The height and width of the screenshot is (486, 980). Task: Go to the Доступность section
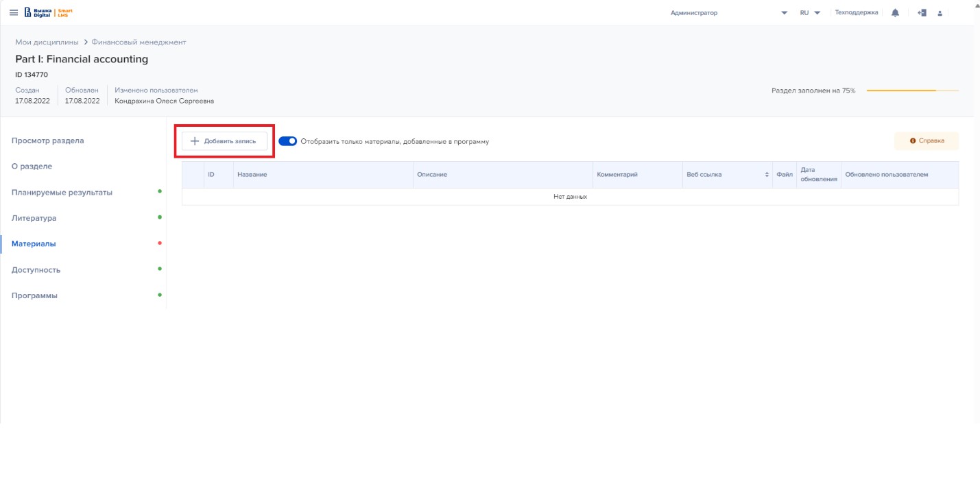pyautogui.click(x=36, y=270)
